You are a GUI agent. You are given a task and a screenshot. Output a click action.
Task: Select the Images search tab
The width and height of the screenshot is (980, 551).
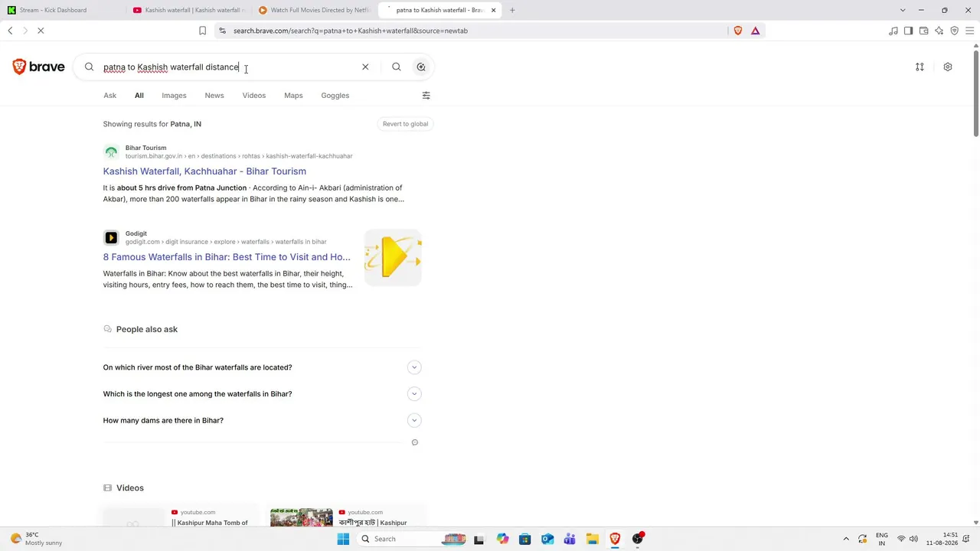click(x=174, y=96)
